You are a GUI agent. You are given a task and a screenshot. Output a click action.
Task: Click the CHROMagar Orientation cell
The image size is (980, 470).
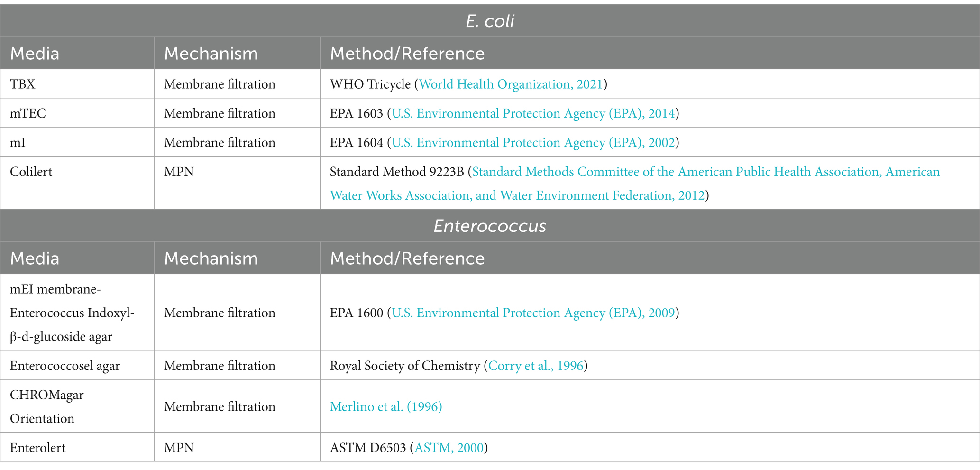77,406
